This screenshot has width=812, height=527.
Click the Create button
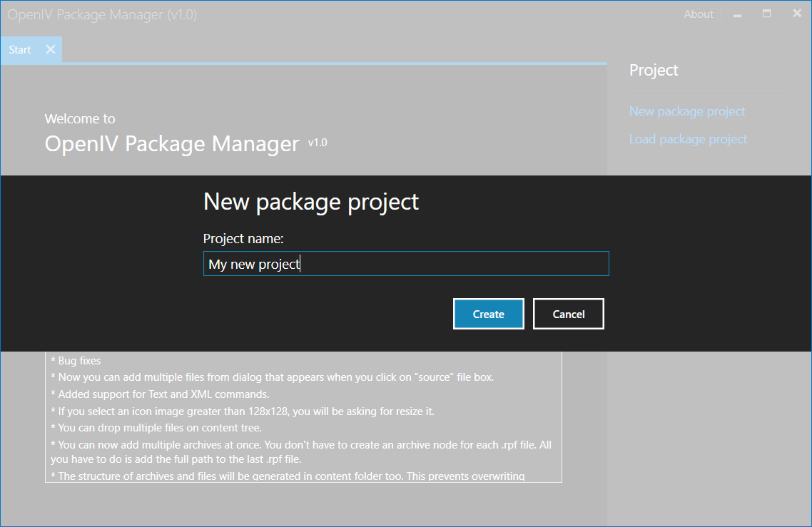pyautogui.click(x=488, y=314)
